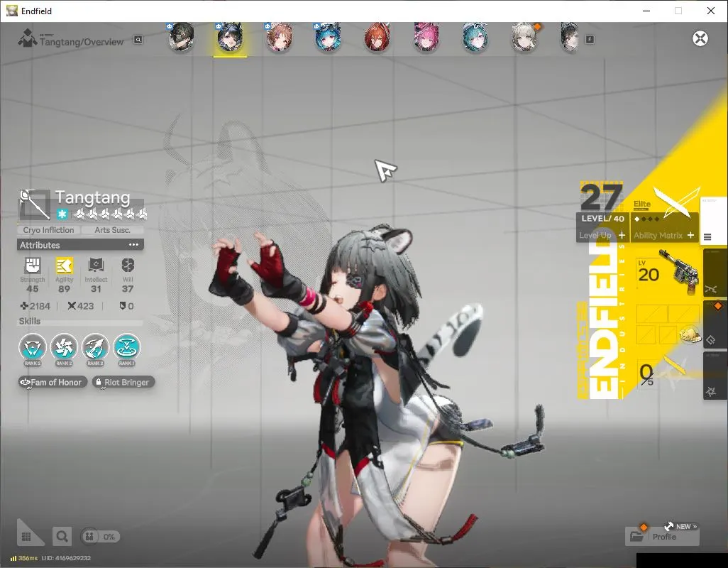Select the highlighted Tangtang portrait in roster

pyautogui.click(x=231, y=38)
